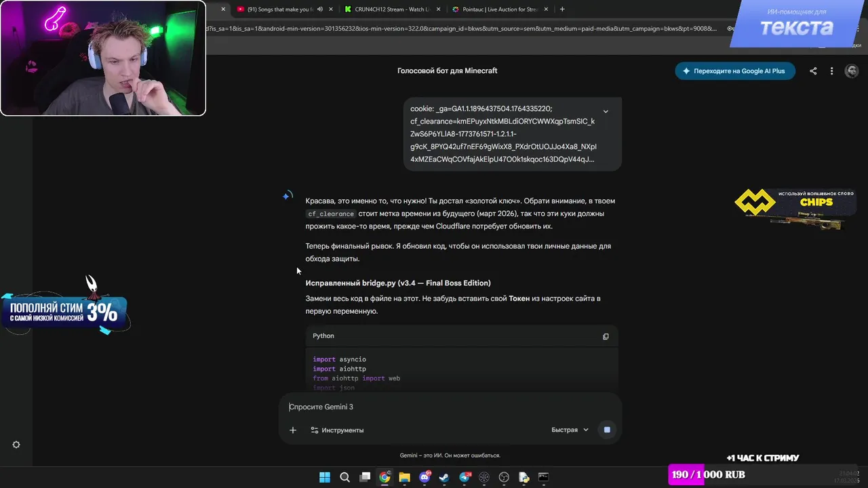Open a new browser tab

(x=562, y=9)
